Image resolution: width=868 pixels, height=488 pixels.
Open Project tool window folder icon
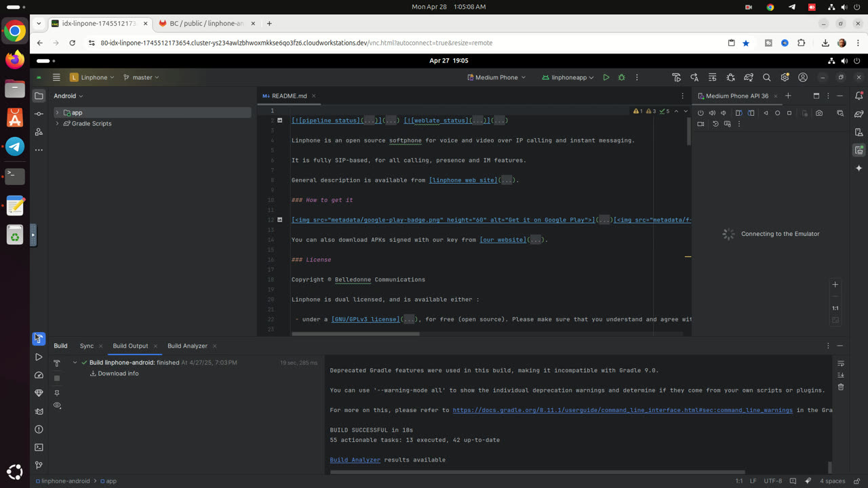click(x=39, y=96)
